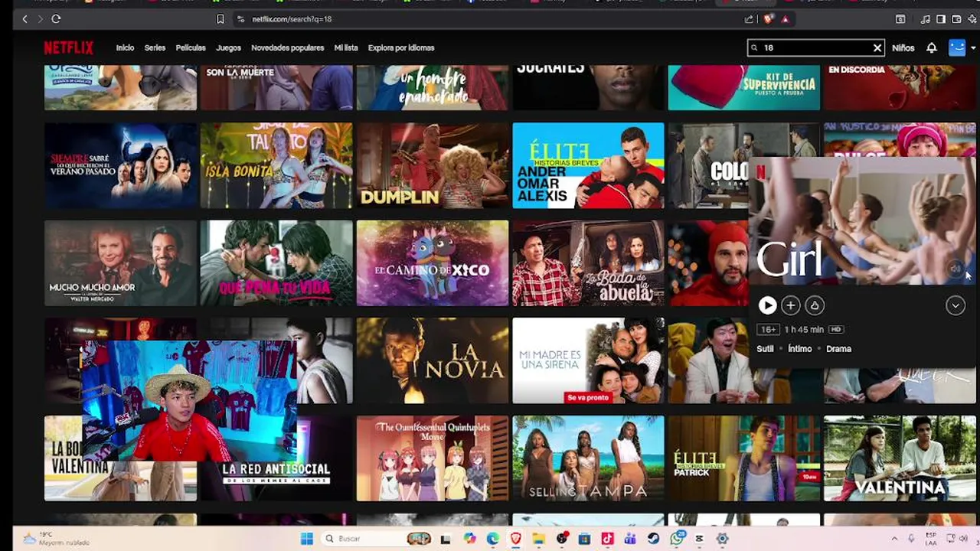Open the Juegos menu item
This screenshot has height=551, width=980.
[x=228, y=47]
